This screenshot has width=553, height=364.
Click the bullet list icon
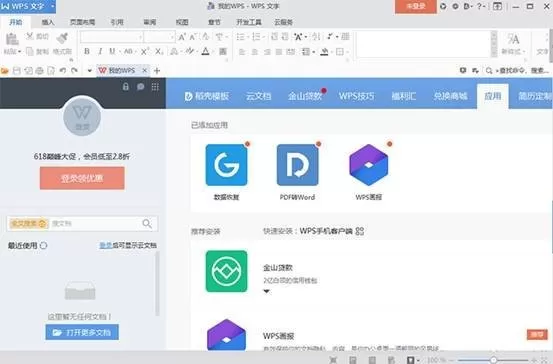click(x=240, y=37)
